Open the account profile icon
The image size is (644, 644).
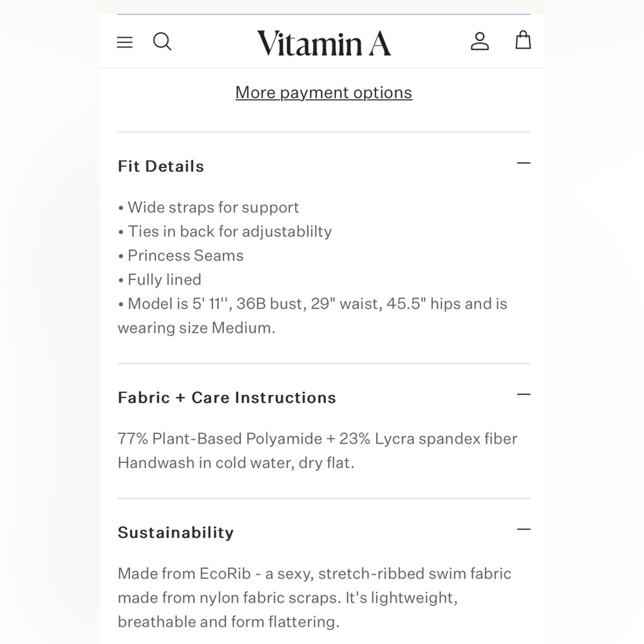click(x=480, y=41)
